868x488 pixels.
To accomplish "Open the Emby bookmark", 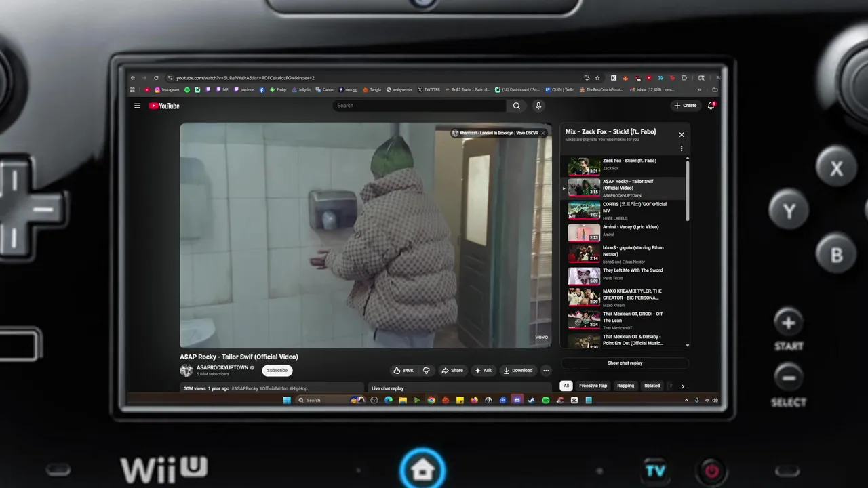I will click(x=278, y=89).
